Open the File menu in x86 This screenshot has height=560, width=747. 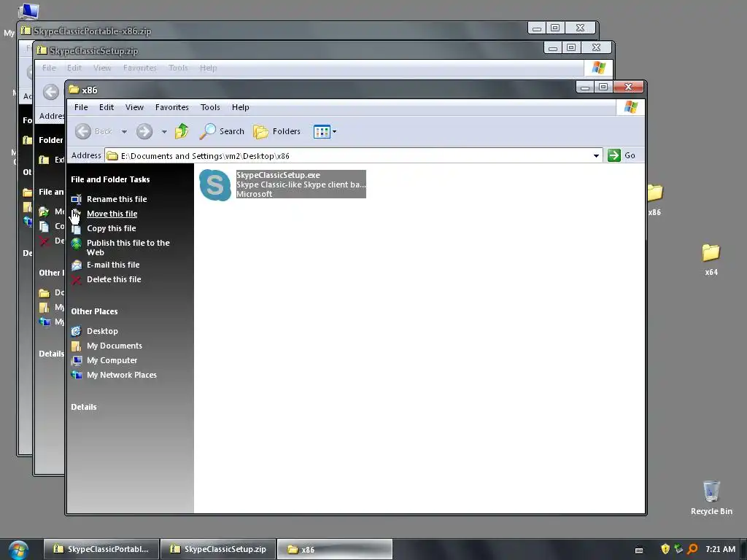tap(81, 107)
